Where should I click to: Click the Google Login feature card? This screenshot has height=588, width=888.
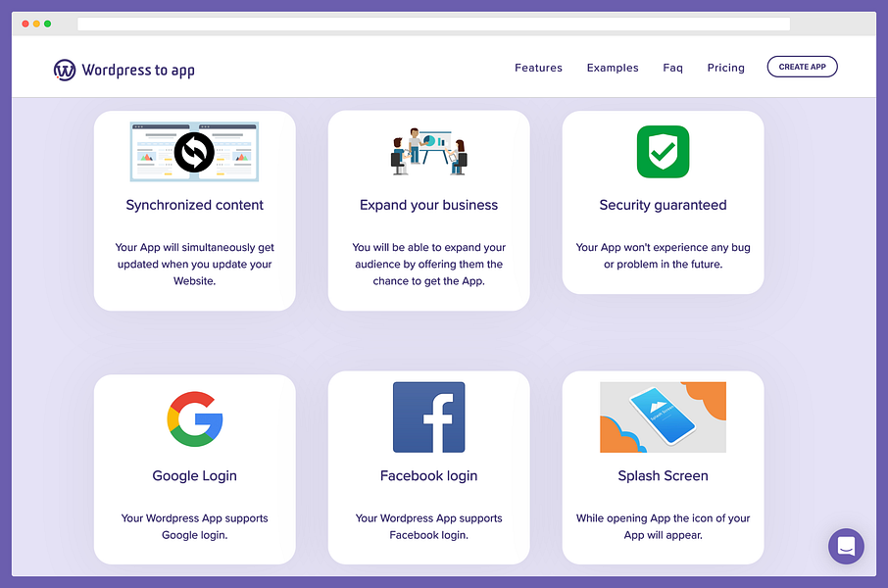pyautogui.click(x=194, y=468)
